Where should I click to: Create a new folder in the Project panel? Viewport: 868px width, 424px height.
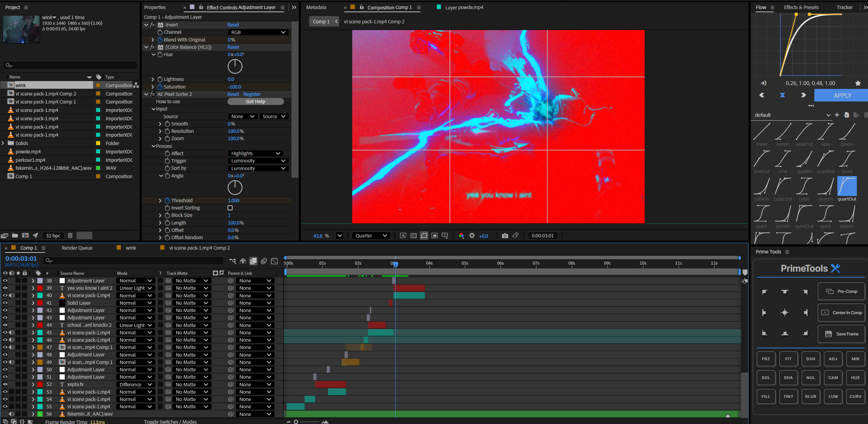point(15,235)
